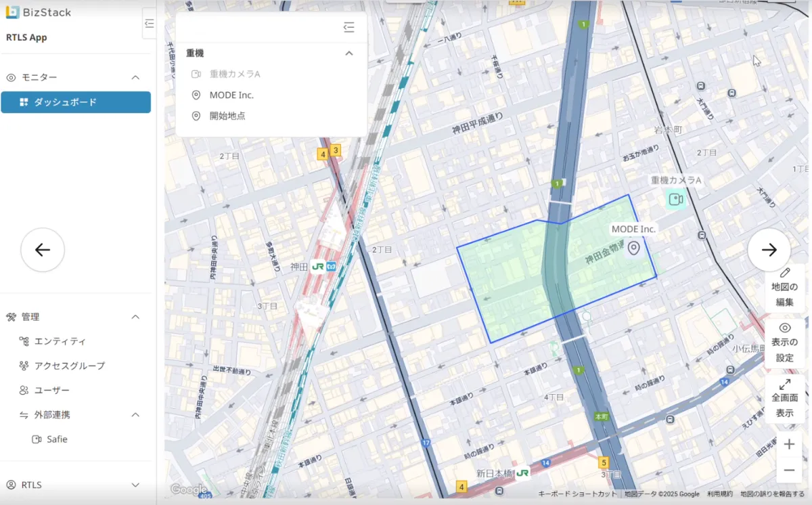Collapse the 重機 group chevron
812x505 pixels.
tap(349, 53)
